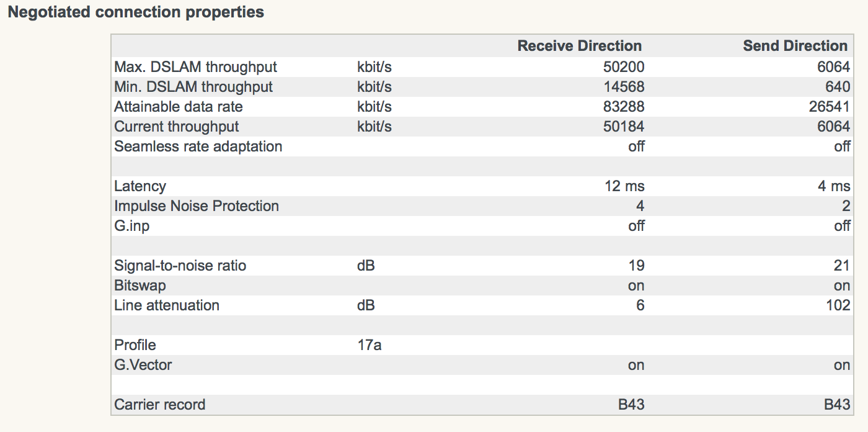Click the Signal-to-noise ratio label
Viewport: 868px width, 432px height.
pyautogui.click(x=180, y=266)
